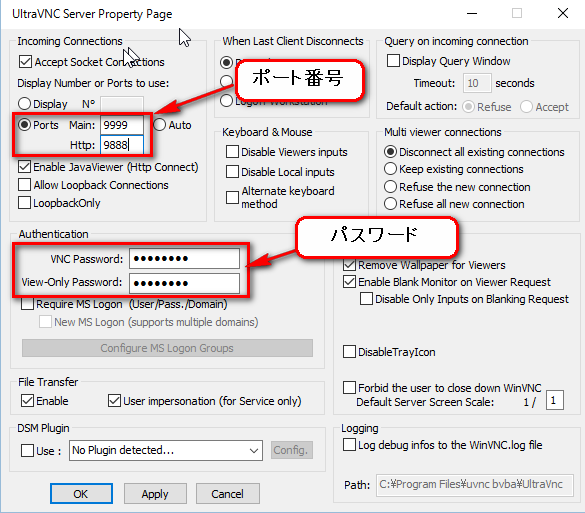Viewport: 585px width, 513px height.
Task: Select the Auto port radio button
Action: pos(160,125)
